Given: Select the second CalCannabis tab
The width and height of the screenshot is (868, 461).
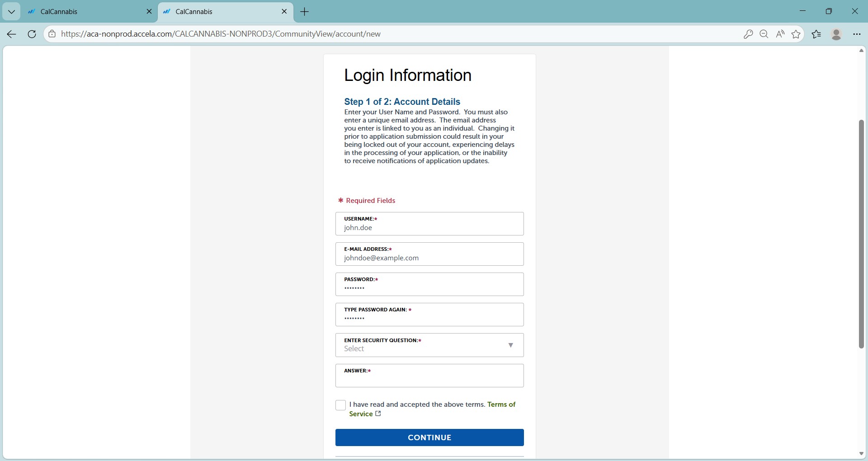Looking at the screenshot, I should pos(225,12).
